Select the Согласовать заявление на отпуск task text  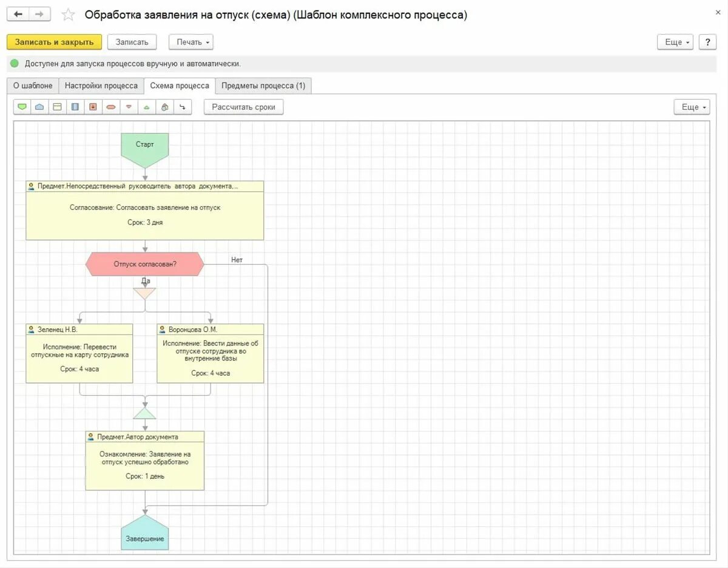point(145,208)
